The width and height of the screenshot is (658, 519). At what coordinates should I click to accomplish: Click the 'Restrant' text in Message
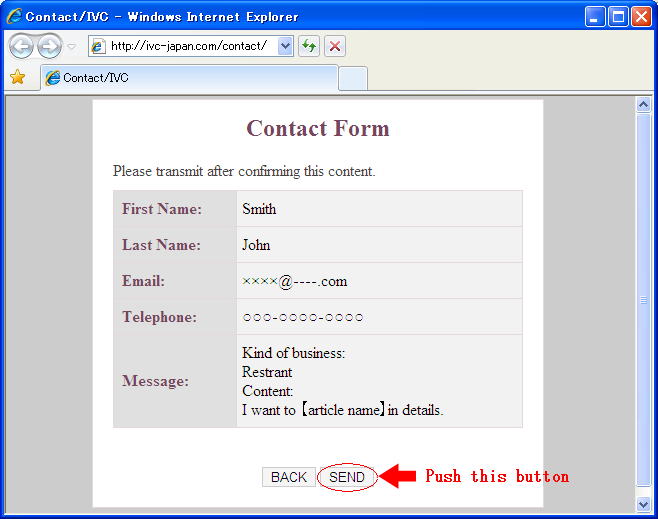click(267, 372)
